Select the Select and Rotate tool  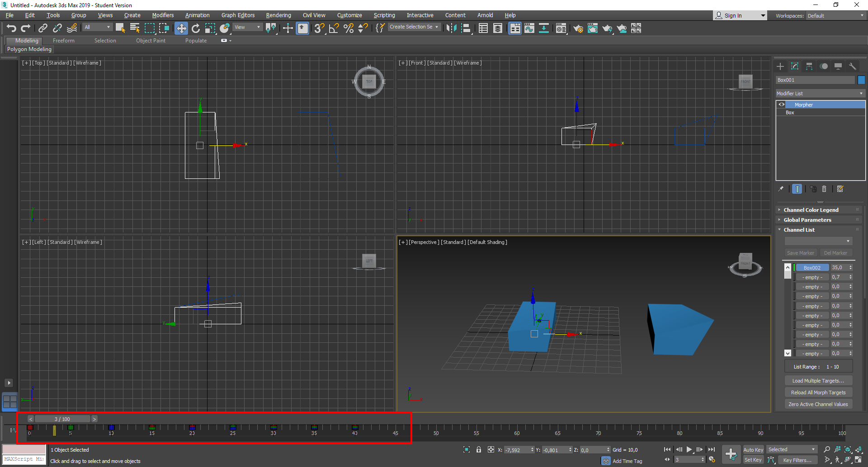tap(196, 28)
